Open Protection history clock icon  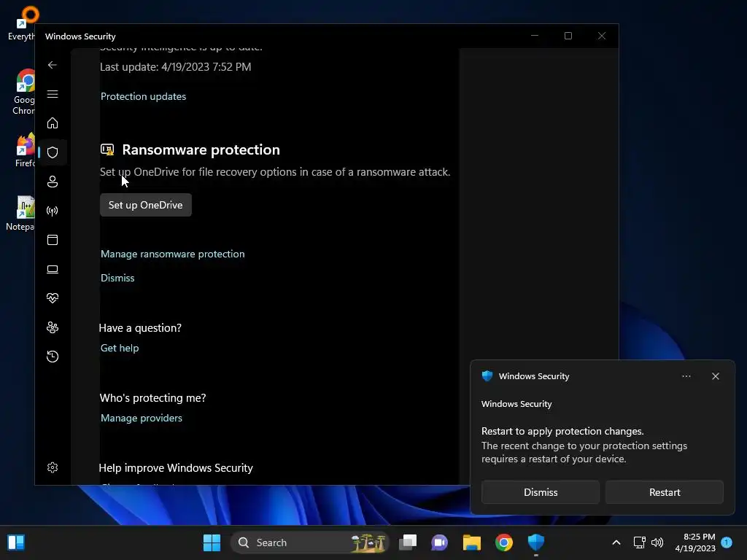coord(53,356)
